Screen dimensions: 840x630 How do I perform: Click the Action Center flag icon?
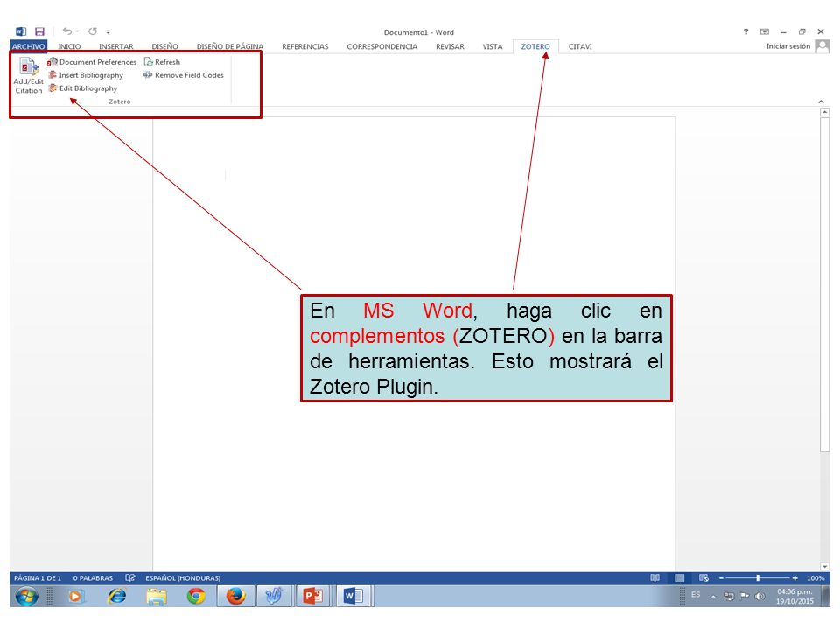pos(745,596)
